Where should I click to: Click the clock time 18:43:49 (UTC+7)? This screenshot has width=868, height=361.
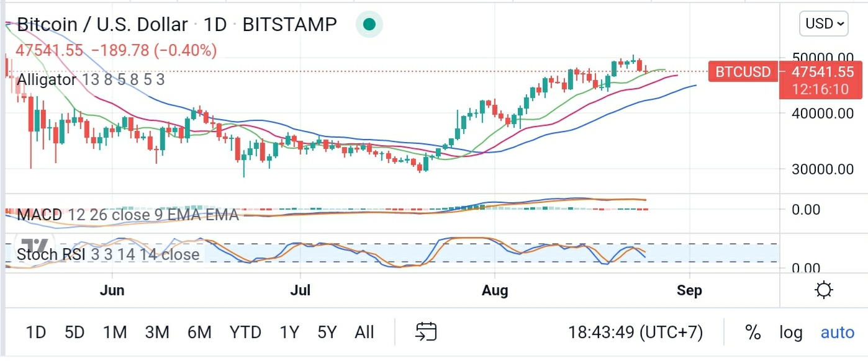(635, 332)
